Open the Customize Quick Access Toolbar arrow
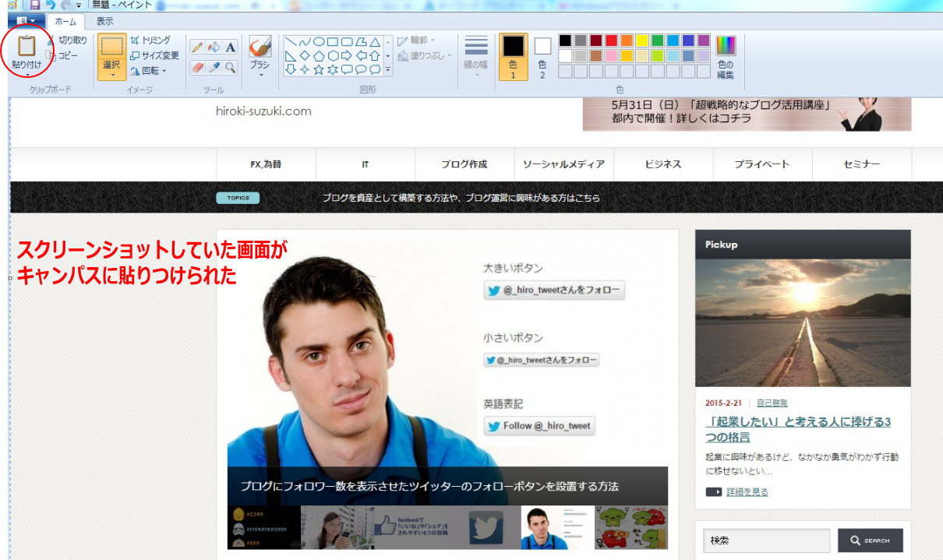943x560 pixels. pyautogui.click(x=79, y=5)
